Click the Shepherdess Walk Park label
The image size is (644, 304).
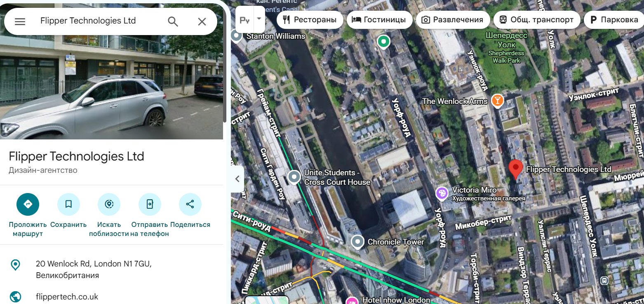coord(506,57)
